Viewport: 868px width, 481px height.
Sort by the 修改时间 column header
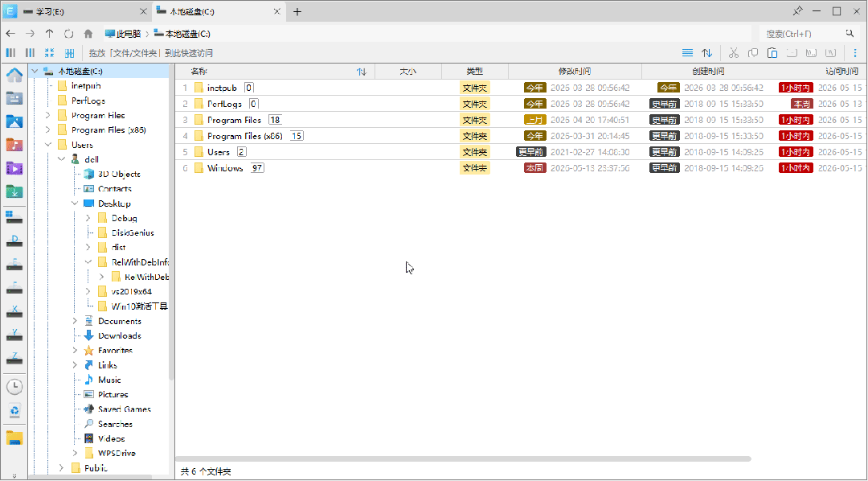click(575, 72)
